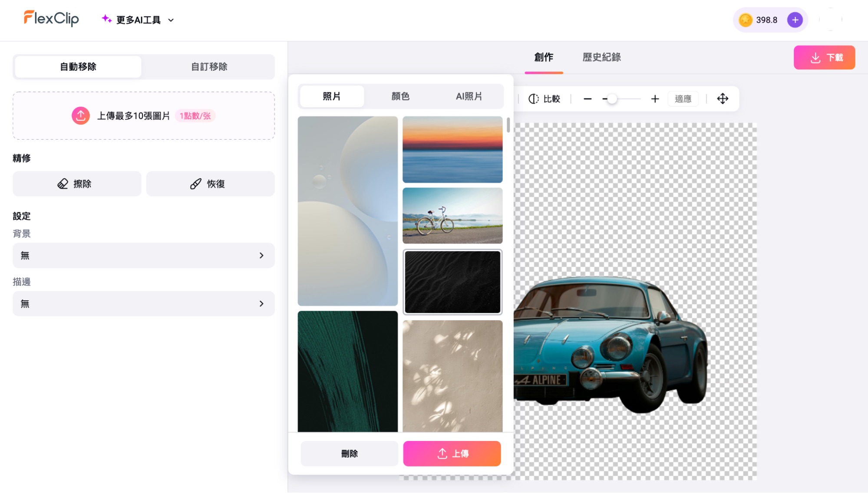Expand the 背景 setting row
Screen dimensions: 868x493
pos(144,256)
